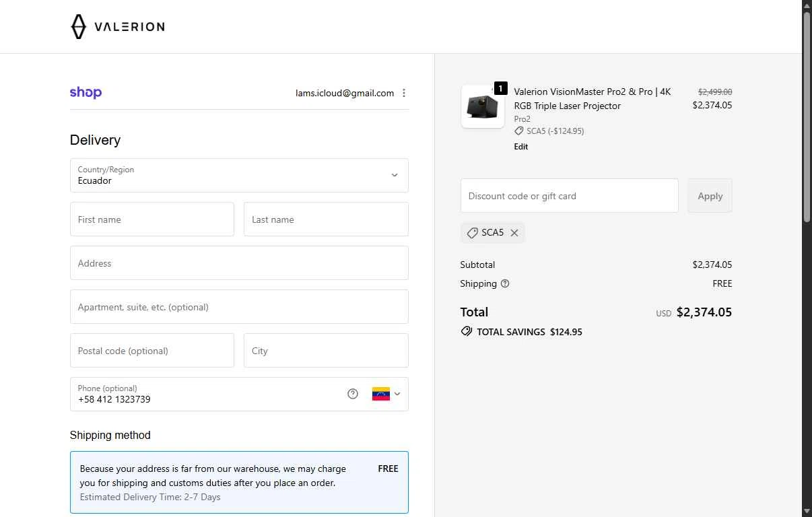Click the page vertical scrollbar thumb

(807, 116)
